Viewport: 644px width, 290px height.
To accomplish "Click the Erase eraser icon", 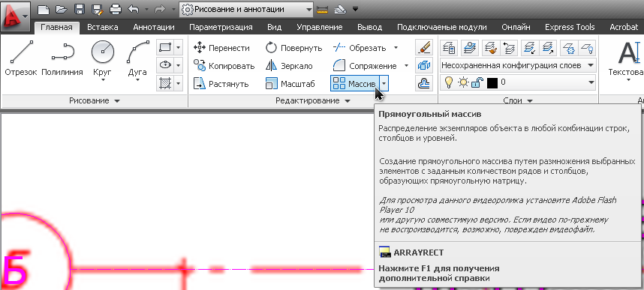I will [x=424, y=47].
